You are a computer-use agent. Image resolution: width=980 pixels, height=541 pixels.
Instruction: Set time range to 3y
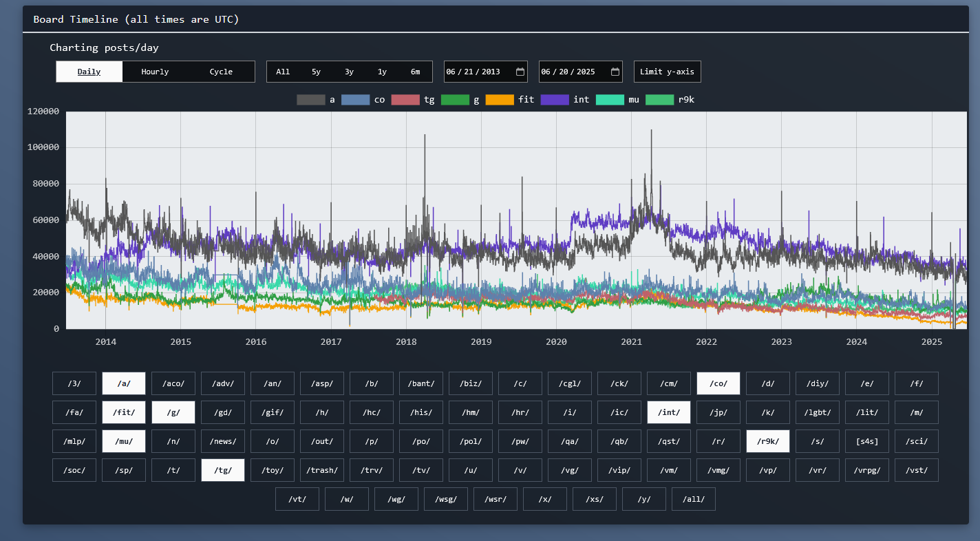[x=349, y=72]
